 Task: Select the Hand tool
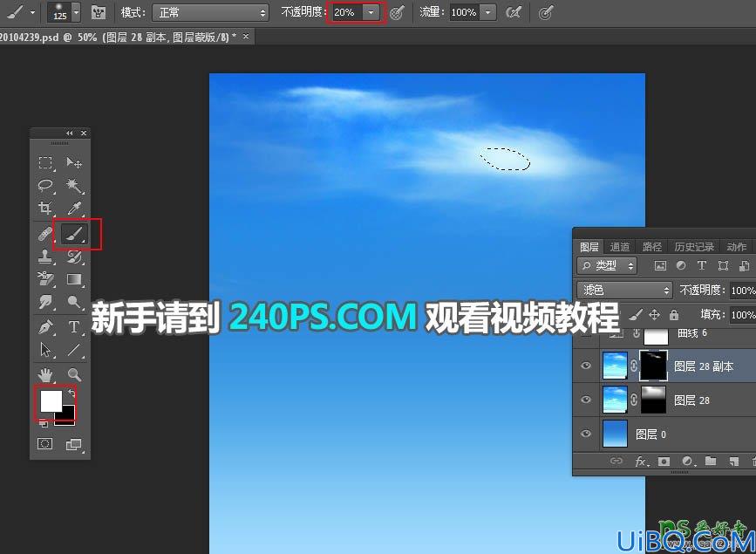[x=45, y=375]
